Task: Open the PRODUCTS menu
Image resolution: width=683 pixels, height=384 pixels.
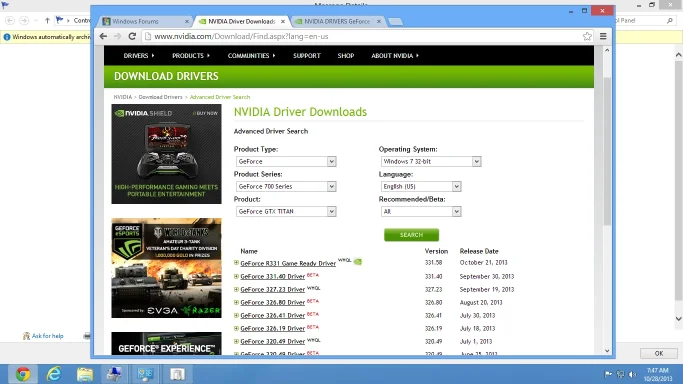Action: coord(191,56)
